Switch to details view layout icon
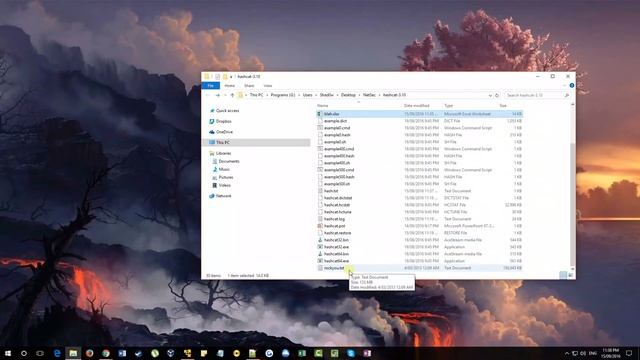 click(x=563, y=276)
